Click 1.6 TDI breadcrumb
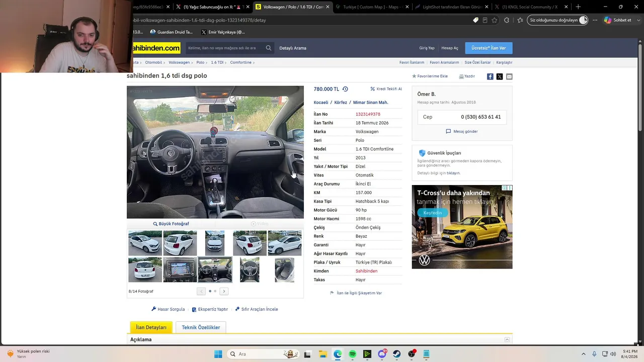The image size is (644, 362). (x=217, y=62)
